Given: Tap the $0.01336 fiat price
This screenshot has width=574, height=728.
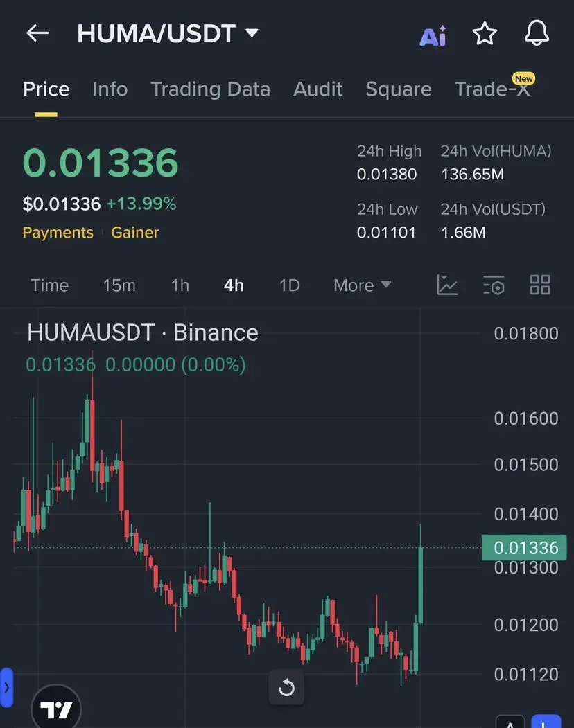Looking at the screenshot, I should click(61, 204).
